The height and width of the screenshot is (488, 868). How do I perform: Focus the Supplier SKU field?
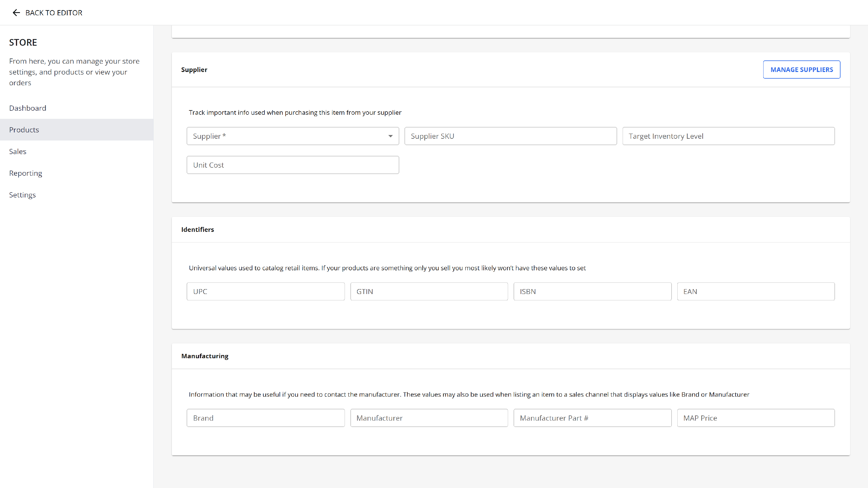[510, 136]
